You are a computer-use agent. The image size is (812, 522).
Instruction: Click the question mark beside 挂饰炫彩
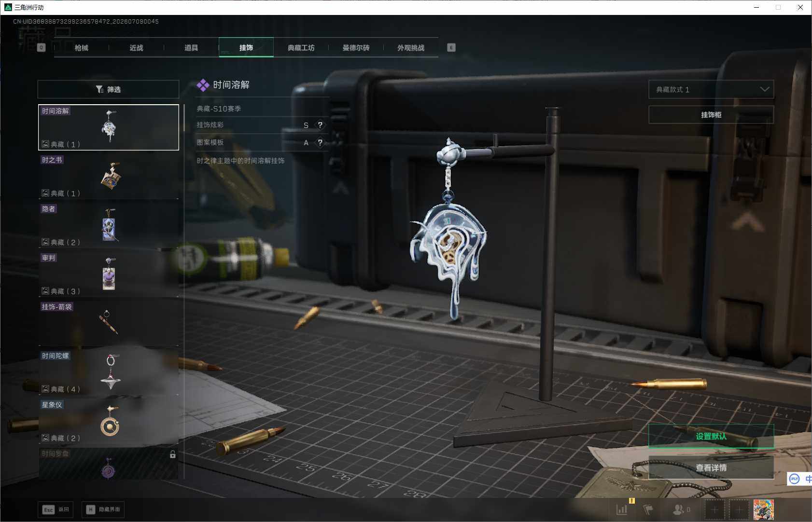point(320,125)
